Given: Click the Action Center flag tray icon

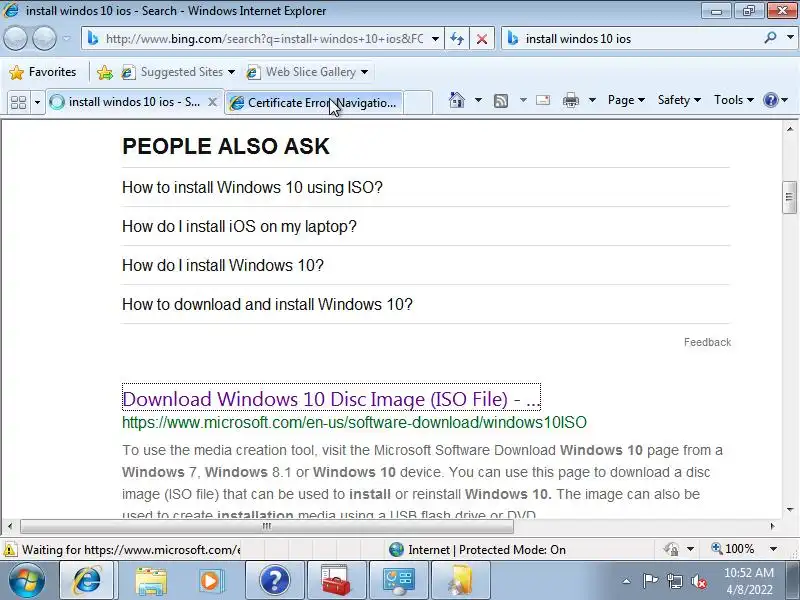Looking at the screenshot, I should 650,581.
